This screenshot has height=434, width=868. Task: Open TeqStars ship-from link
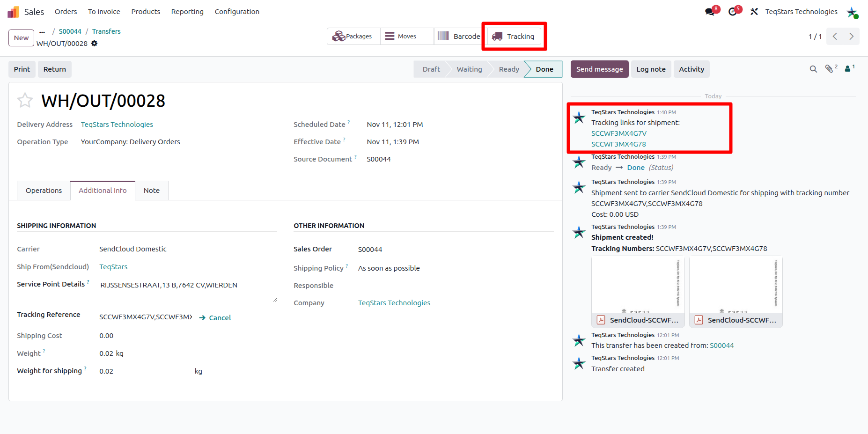point(113,267)
